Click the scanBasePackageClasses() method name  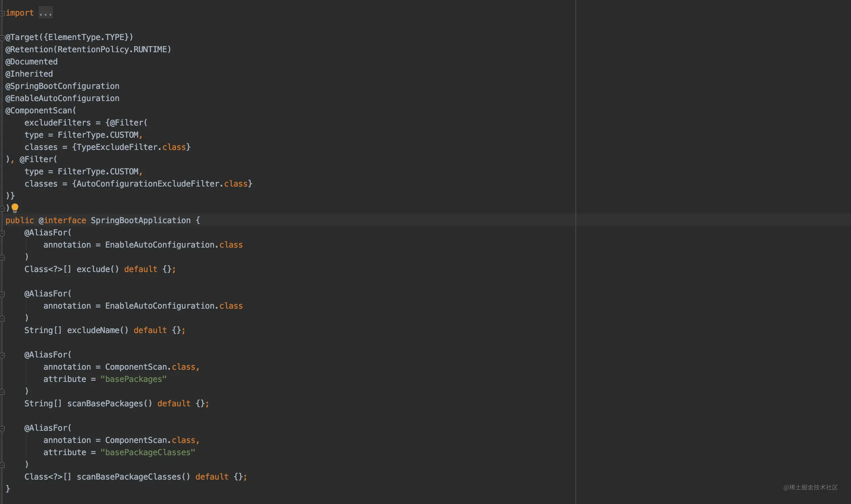133,477
